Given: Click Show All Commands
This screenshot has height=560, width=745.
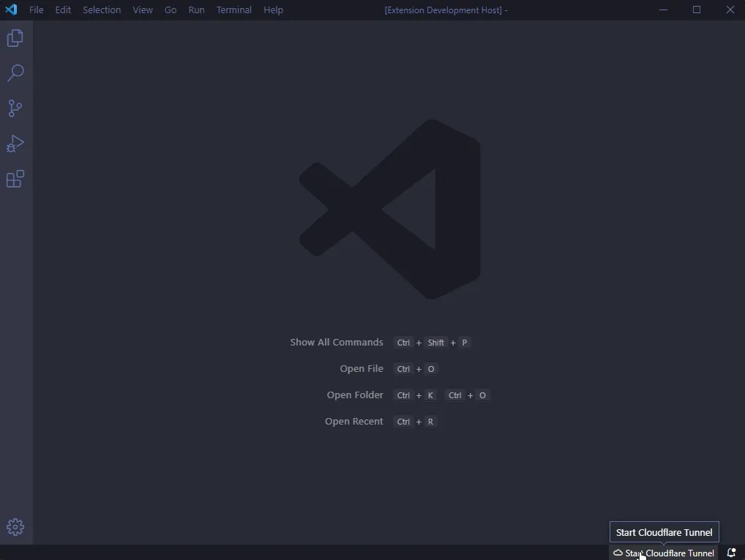Looking at the screenshot, I should pyautogui.click(x=336, y=342).
